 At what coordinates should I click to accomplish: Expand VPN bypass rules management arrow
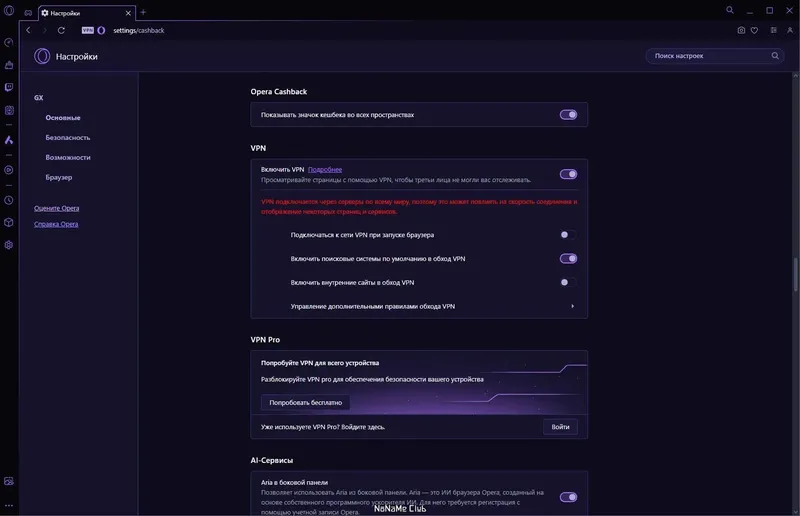[572, 306]
